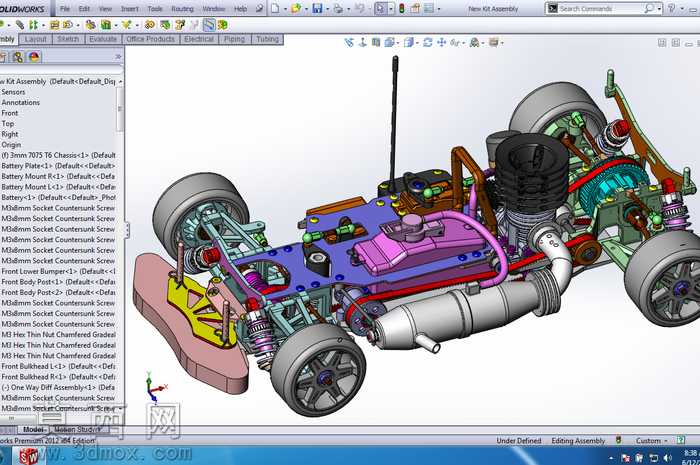This screenshot has width=700, height=465.
Task: Click the Rotate view icon in heads-up toolbar
Action: click(x=428, y=42)
